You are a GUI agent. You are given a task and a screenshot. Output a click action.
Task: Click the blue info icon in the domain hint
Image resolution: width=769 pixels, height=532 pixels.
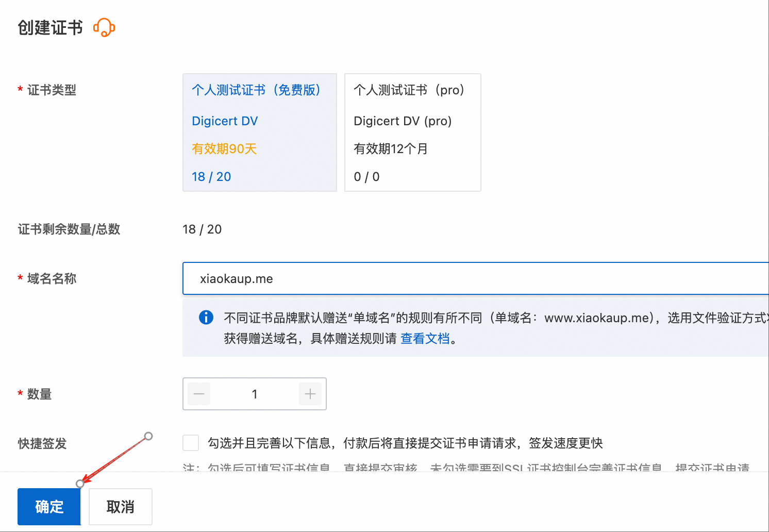[206, 317]
